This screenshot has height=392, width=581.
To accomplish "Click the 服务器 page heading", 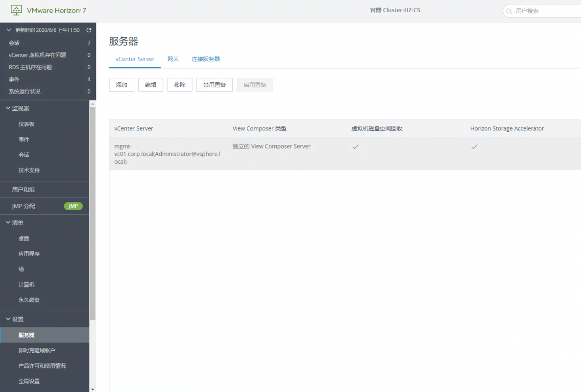I will tap(123, 41).
